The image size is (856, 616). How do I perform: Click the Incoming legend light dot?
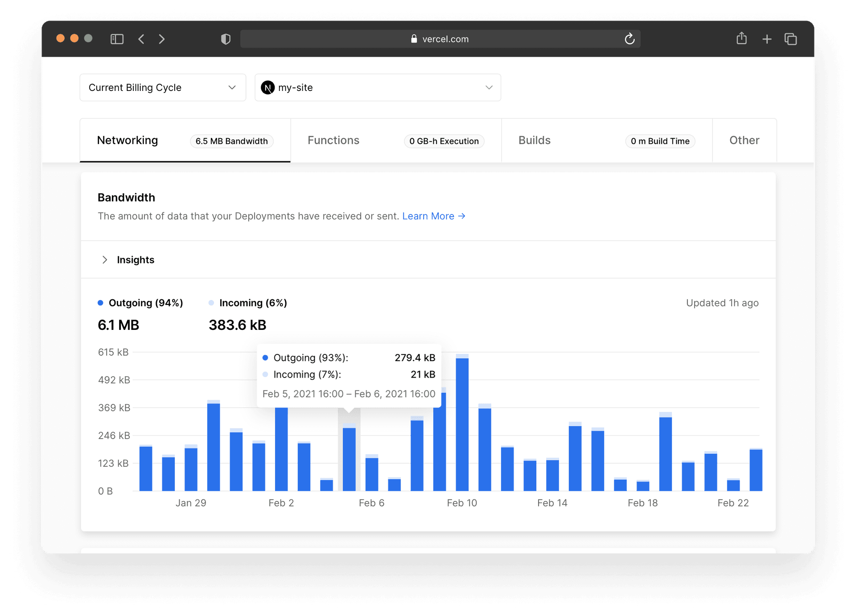pyautogui.click(x=211, y=303)
